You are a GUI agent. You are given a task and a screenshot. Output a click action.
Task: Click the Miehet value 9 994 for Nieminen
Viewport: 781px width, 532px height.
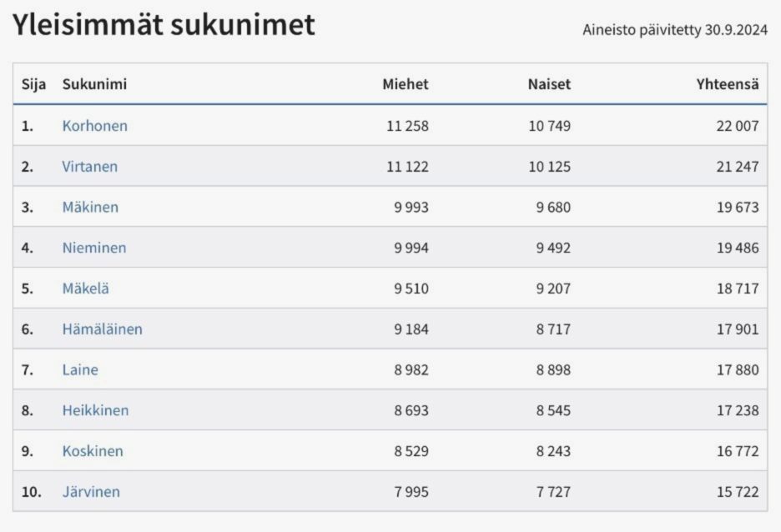click(411, 248)
